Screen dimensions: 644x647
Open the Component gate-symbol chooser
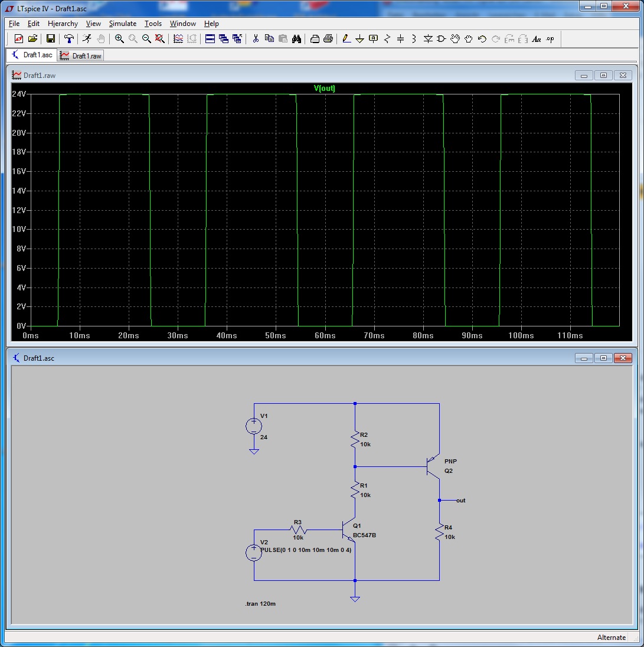coord(442,39)
